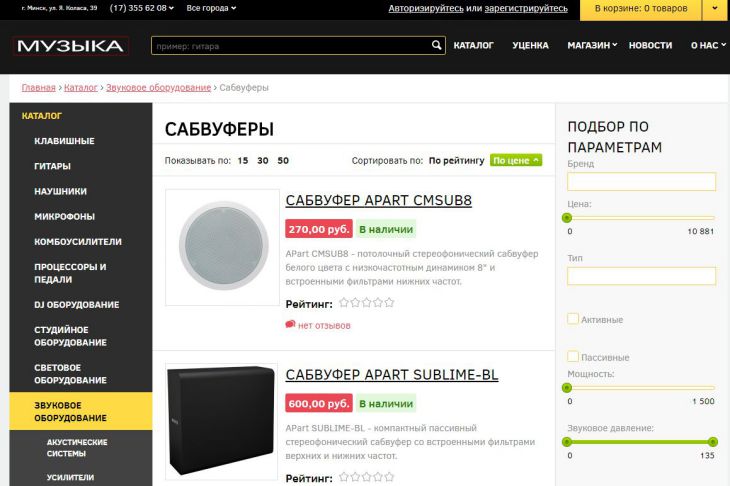The width and height of the screenshot is (730, 486).
Task: Click the Мощность slider handle
Action: coord(567,387)
